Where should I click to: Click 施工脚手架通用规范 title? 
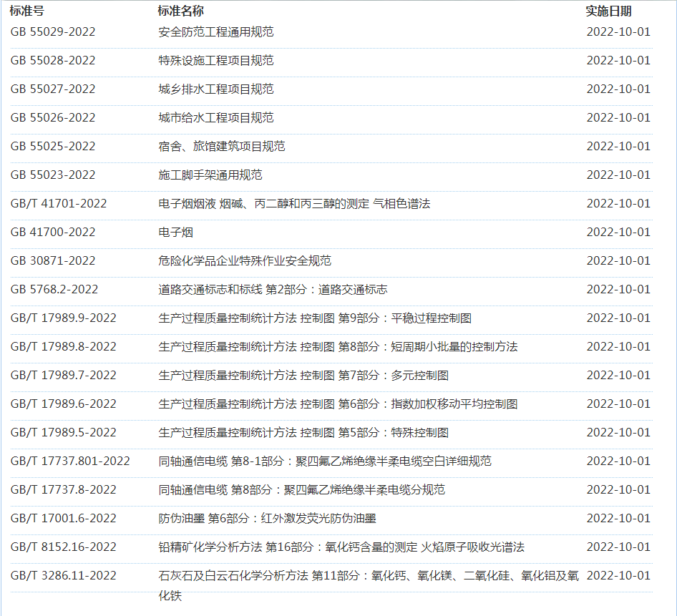point(210,175)
